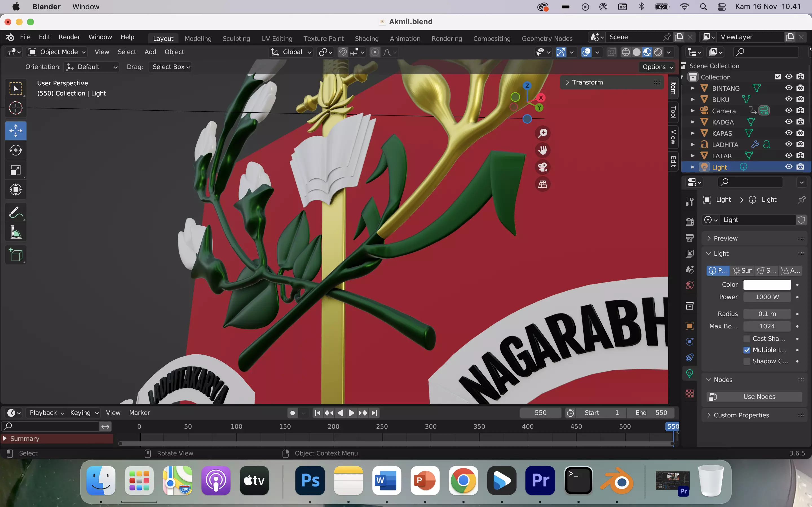
Task: Switch to orthographic grid view button
Action: 542,184
